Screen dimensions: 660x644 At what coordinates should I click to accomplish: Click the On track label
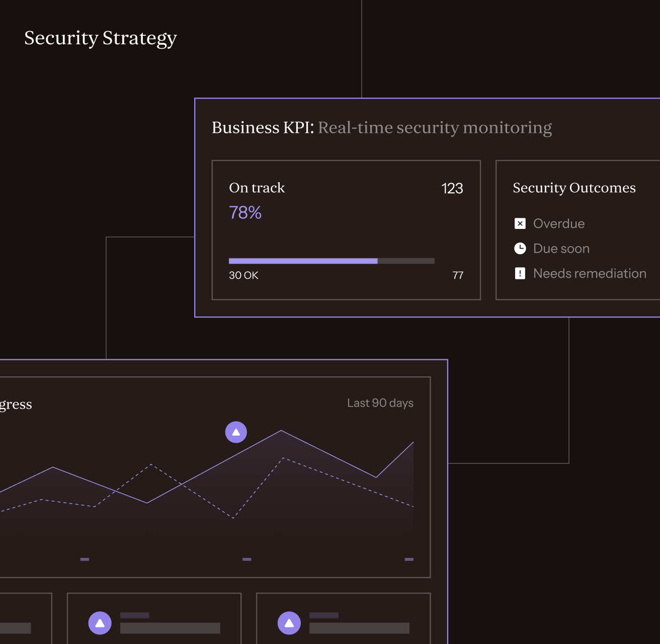(257, 188)
